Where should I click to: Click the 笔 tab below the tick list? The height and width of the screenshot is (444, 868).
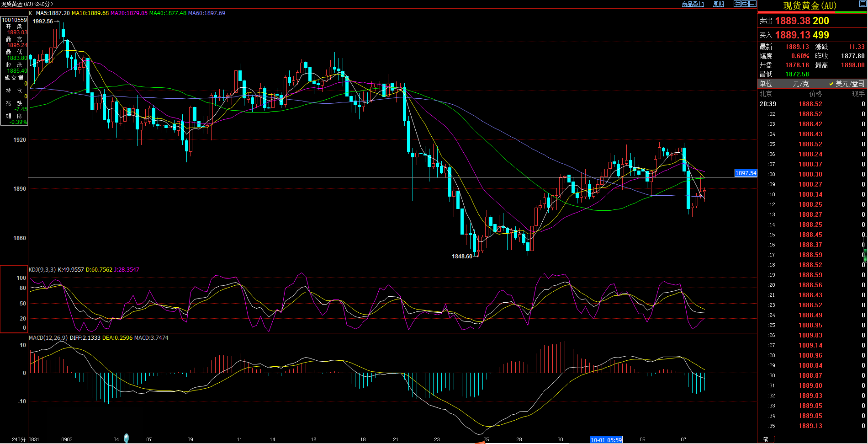(765, 439)
